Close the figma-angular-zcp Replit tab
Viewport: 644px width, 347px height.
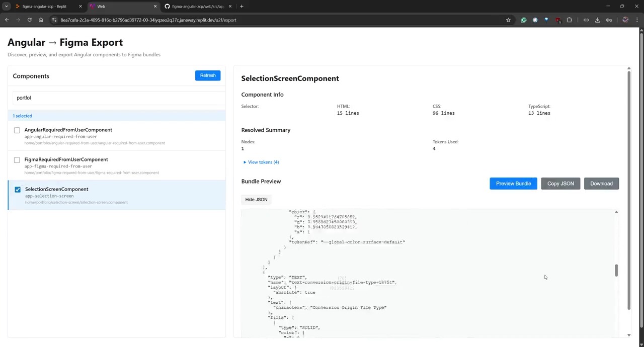pos(80,7)
